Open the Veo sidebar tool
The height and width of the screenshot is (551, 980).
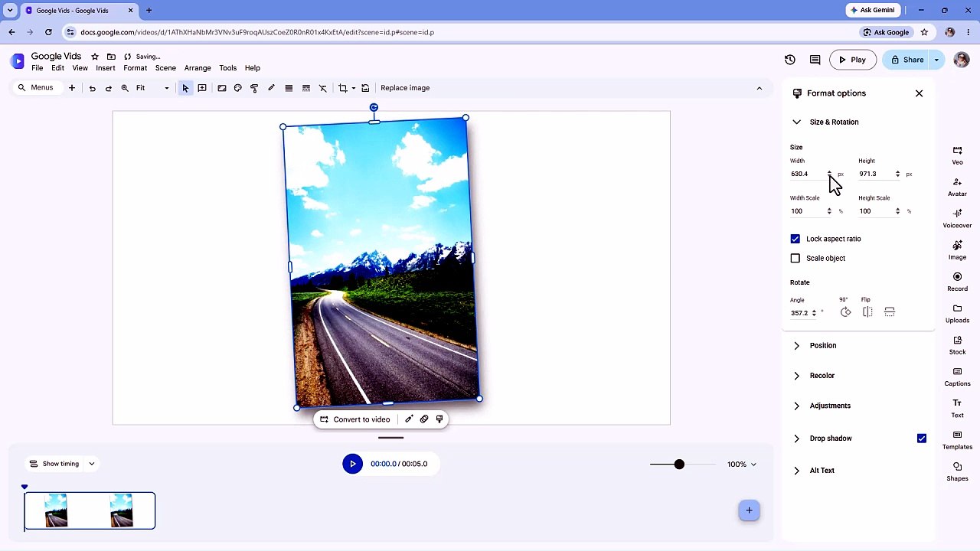point(957,155)
